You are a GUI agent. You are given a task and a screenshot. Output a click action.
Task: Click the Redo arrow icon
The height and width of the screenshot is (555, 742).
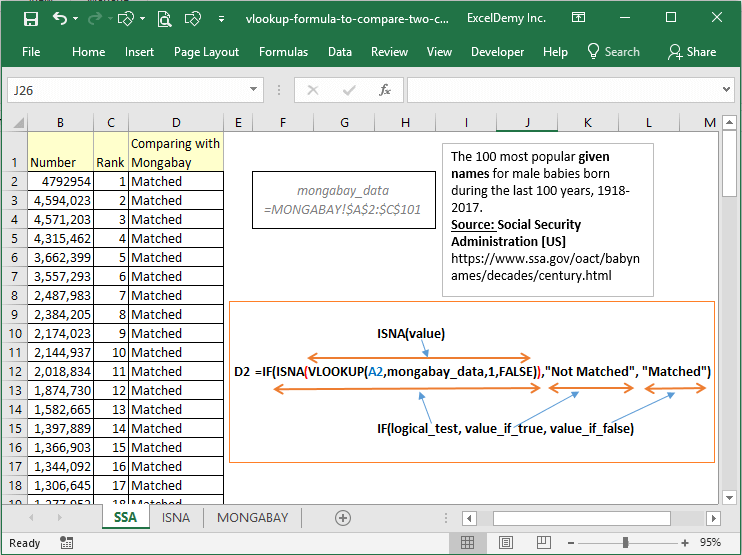(95, 18)
